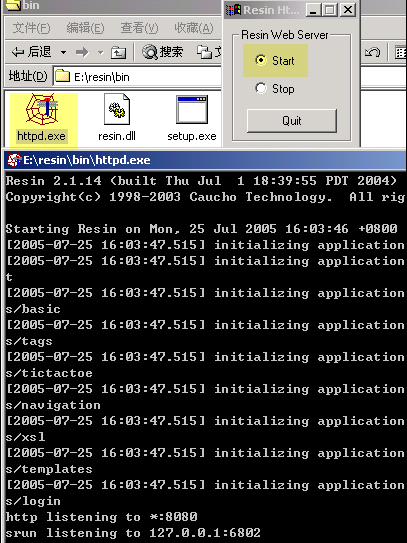Click the 's/basic' console text
407x543 pixels.
pos(33,309)
